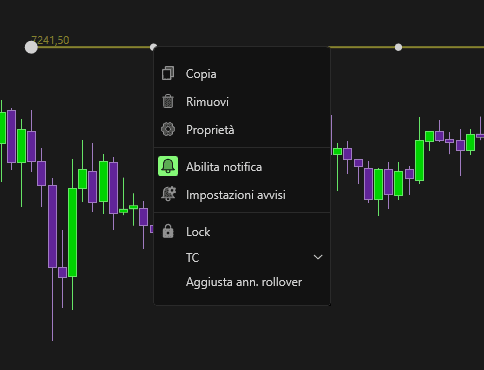The image size is (484, 370).
Task: Click the right handle on horizontal line
Action: (398, 47)
